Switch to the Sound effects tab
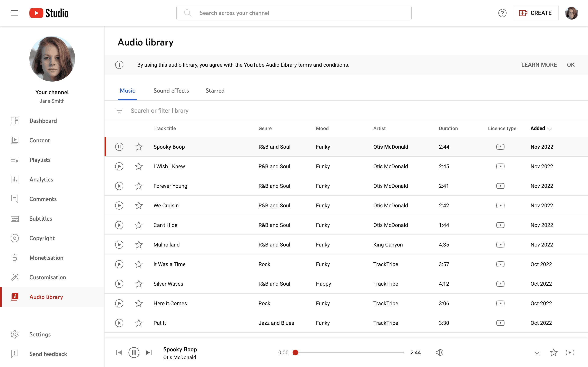This screenshot has width=588, height=367. pyautogui.click(x=171, y=91)
